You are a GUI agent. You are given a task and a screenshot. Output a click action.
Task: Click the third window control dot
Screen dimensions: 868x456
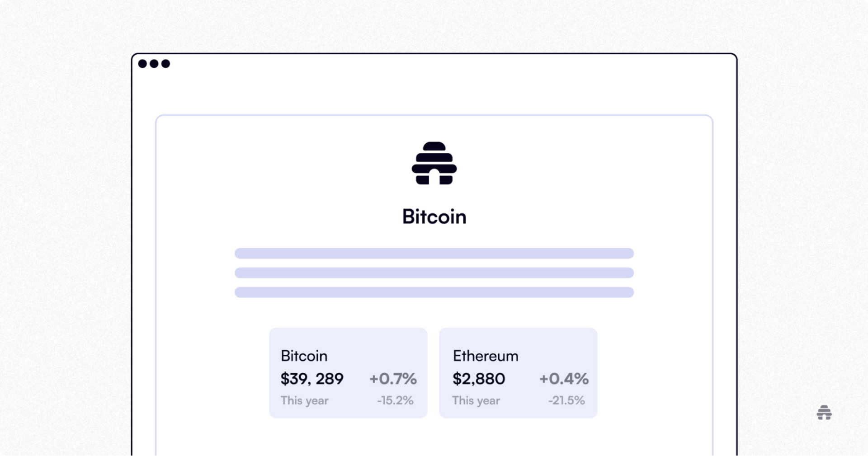point(166,64)
